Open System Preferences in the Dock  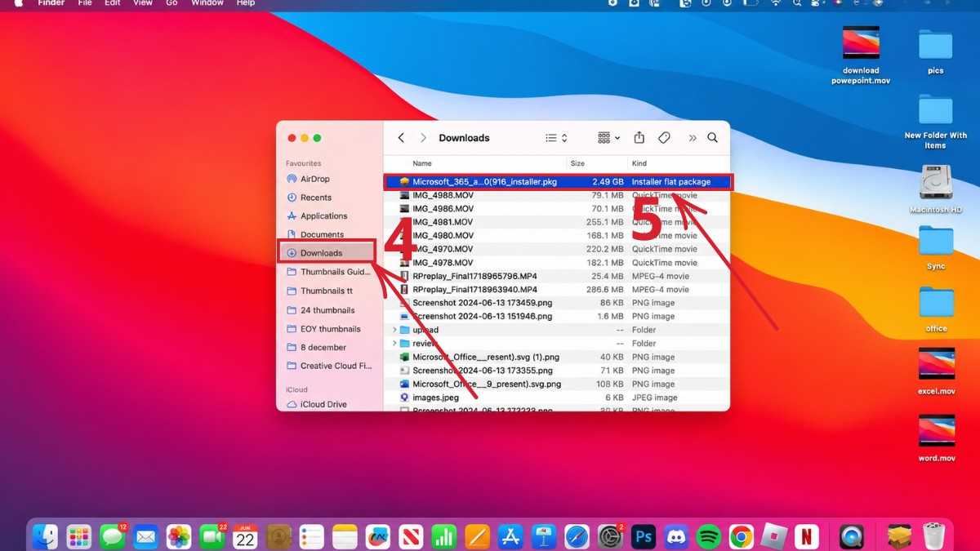pos(610,536)
